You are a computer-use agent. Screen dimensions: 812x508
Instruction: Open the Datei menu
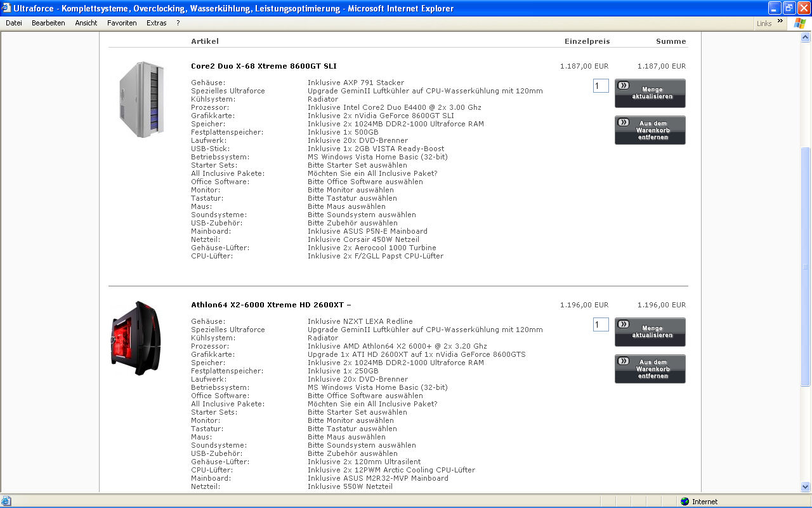(x=14, y=23)
